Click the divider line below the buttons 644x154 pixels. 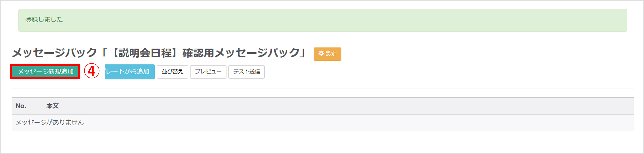(322, 88)
